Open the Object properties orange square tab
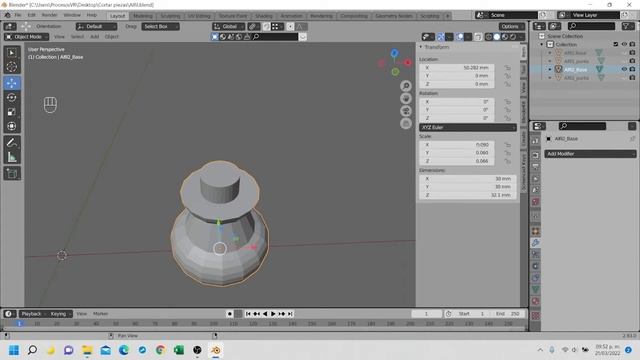This screenshot has height=360, width=640. click(x=536, y=231)
